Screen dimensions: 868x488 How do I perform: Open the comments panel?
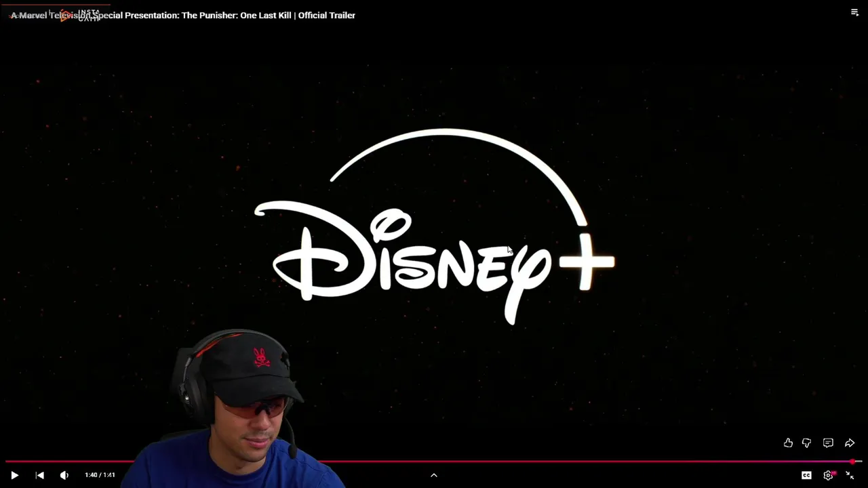[828, 443]
